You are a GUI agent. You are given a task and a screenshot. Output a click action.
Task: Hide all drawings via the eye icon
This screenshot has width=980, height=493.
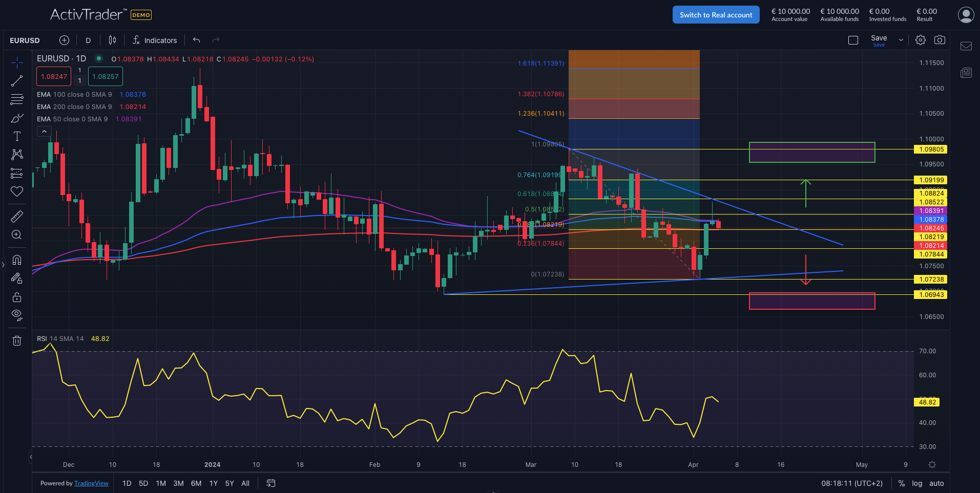coord(17,315)
